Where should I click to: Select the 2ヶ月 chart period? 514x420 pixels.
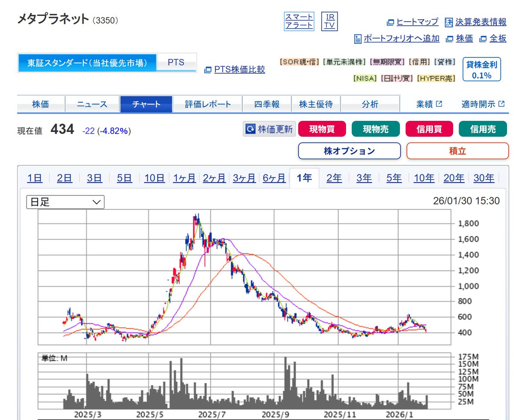[215, 178]
